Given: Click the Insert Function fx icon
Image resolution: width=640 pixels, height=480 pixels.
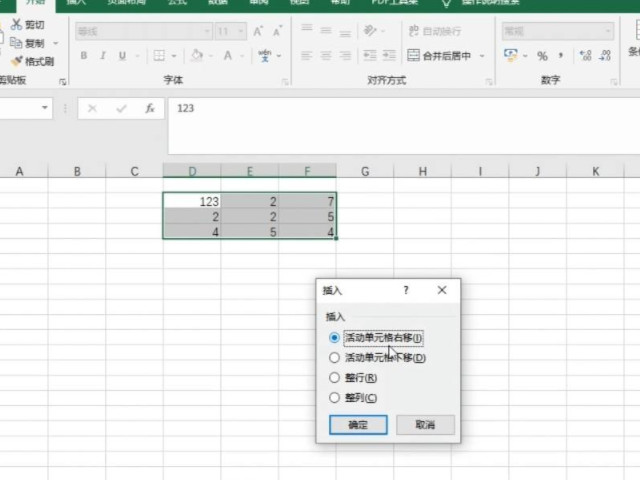Looking at the screenshot, I should (x=150, y=108).
